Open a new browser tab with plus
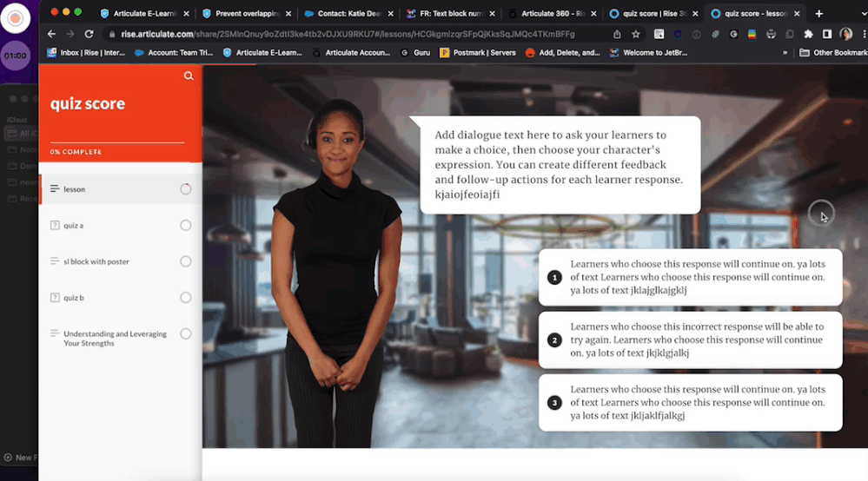 [818, 13]
